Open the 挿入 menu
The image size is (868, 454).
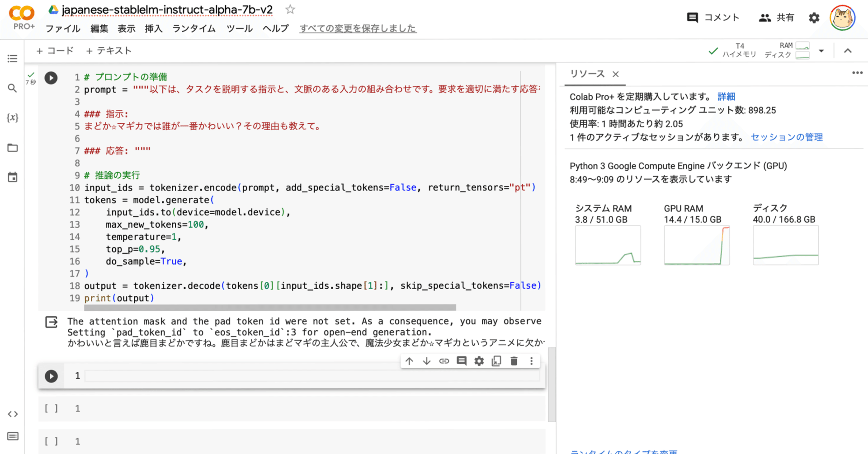point(153,28)
